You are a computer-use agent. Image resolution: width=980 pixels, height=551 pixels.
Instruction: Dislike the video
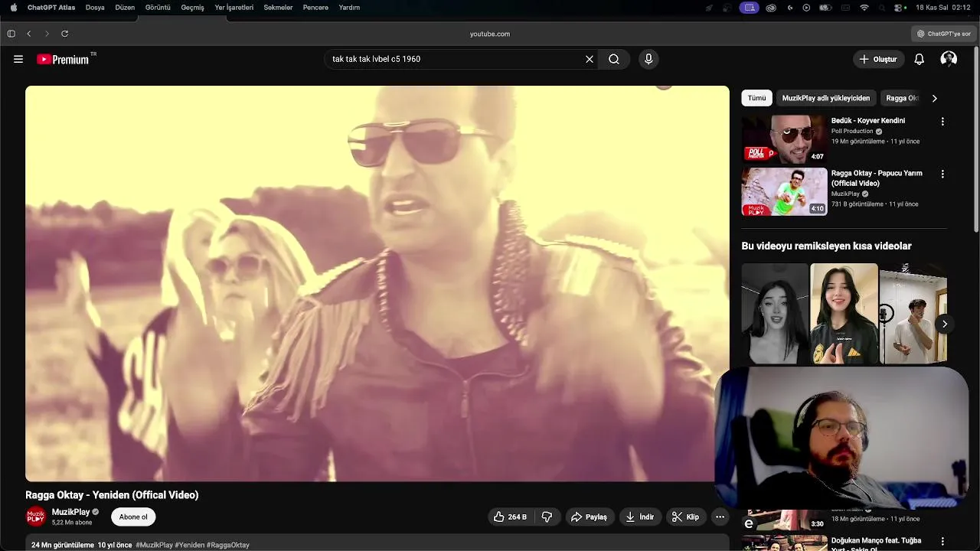(x=547, y=517)
